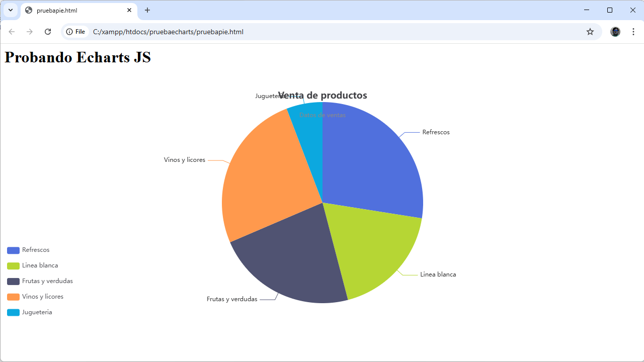Click Venta de productos chart title

coord(323,95)
